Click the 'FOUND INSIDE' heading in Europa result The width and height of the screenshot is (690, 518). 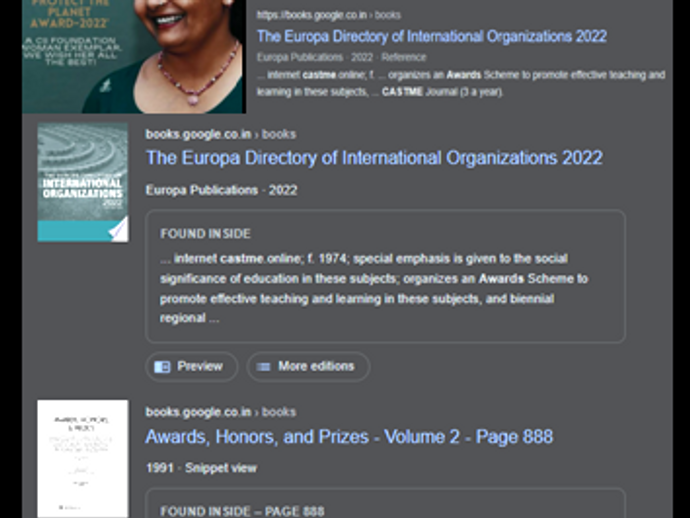206,234
